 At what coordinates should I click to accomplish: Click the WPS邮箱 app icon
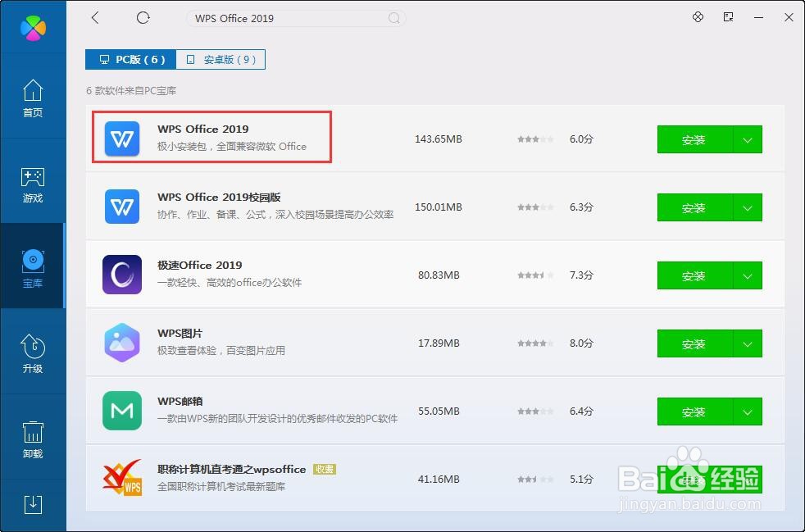(x=122, y=411)
